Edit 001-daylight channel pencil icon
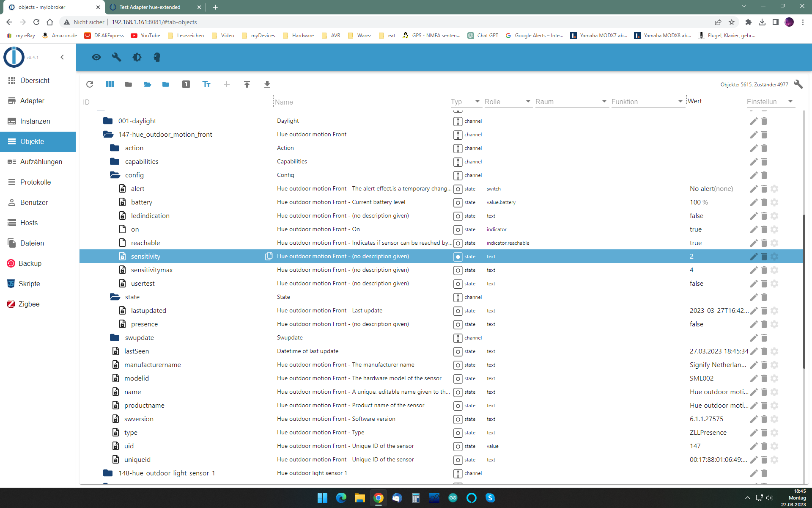Image resolution: width=812 pixels, height=508 pixels. pos(754,121)
